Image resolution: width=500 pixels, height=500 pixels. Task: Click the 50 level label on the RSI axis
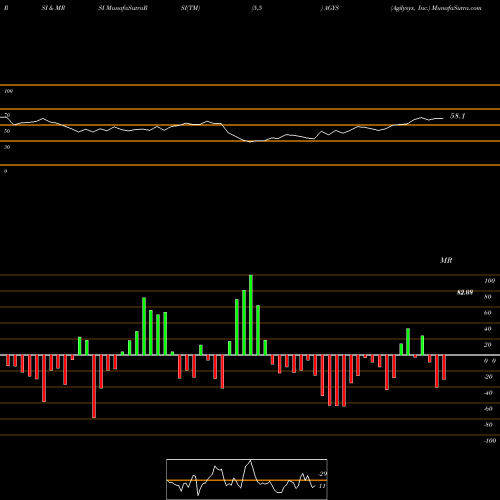click(x=7, y=131)
